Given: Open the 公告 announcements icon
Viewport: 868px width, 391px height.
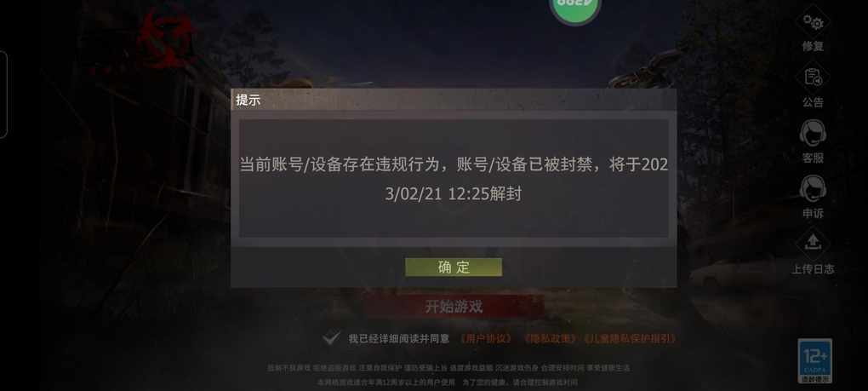Looking at the screenshot, I should coord(813,78).
